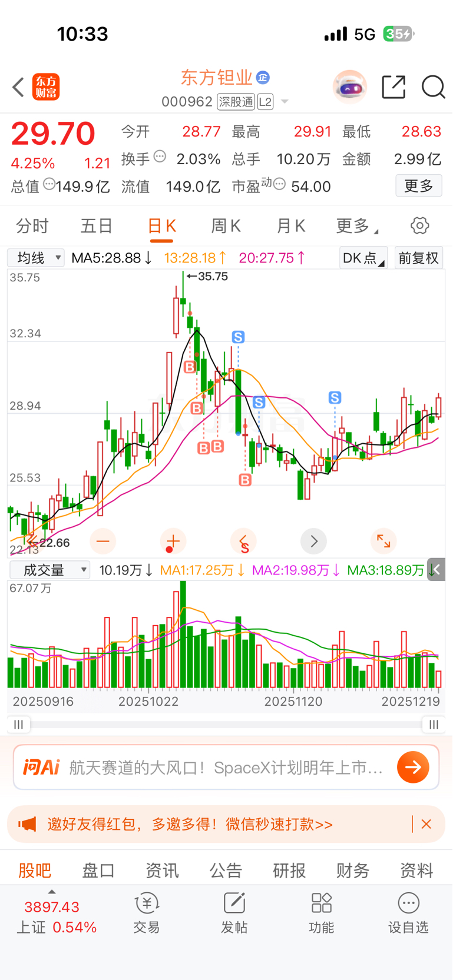Expand the 更多 chart periods menu

point(357,226)
